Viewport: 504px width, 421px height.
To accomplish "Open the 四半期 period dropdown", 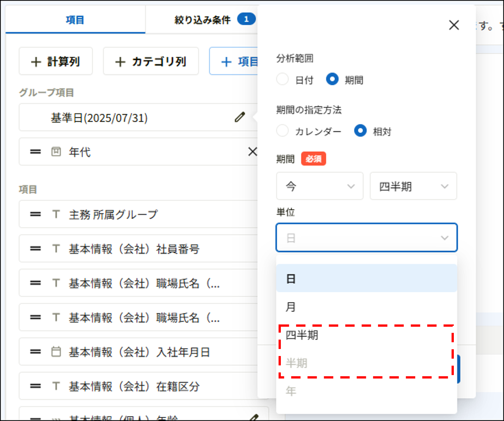I will tap(413, 186).
